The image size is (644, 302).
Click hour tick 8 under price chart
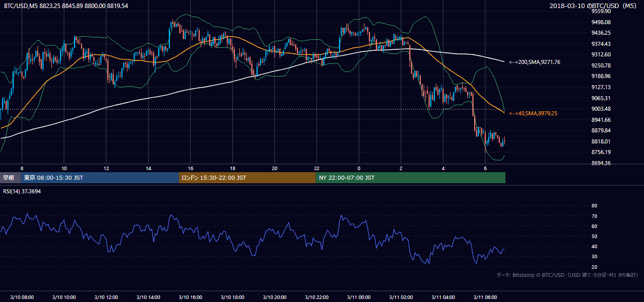[22, 168]
